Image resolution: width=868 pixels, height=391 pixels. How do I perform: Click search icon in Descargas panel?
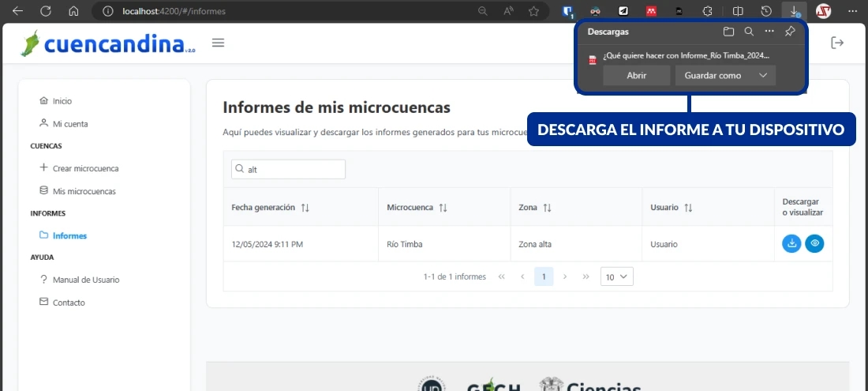(x=749, y=32)
